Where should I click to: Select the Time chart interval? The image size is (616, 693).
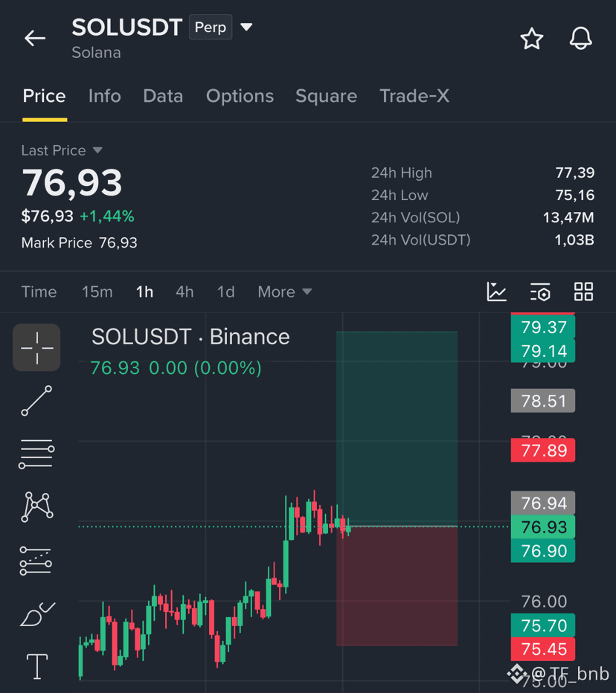tap(39, 291)
